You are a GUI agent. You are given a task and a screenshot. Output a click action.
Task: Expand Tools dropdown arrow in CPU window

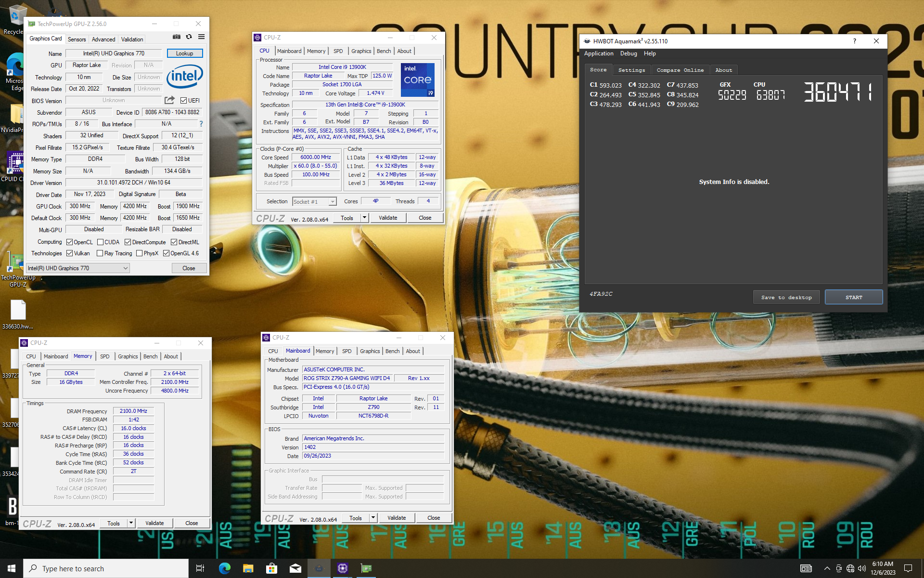pyautogui.click(x=364, y=218)
